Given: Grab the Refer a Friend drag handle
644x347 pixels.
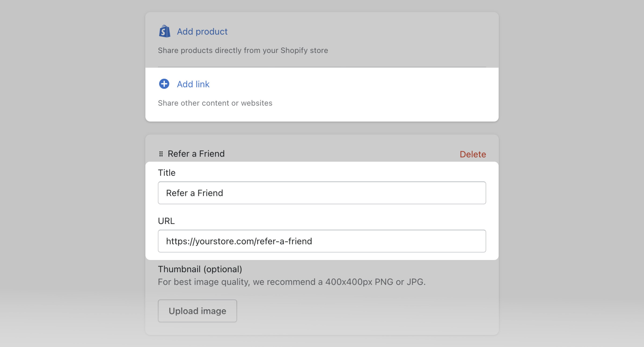Looking at the screenshot, I should click(161, 154).
